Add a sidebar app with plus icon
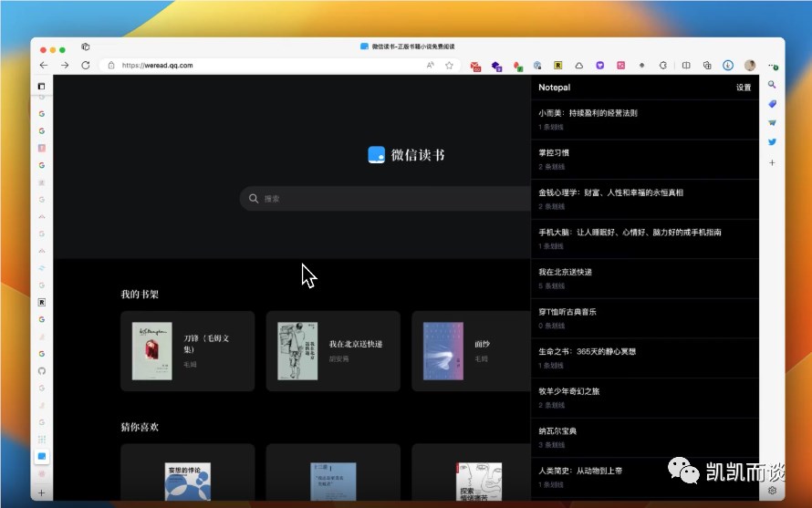Screen dimensions: 812x508 [x=772, y=162]
